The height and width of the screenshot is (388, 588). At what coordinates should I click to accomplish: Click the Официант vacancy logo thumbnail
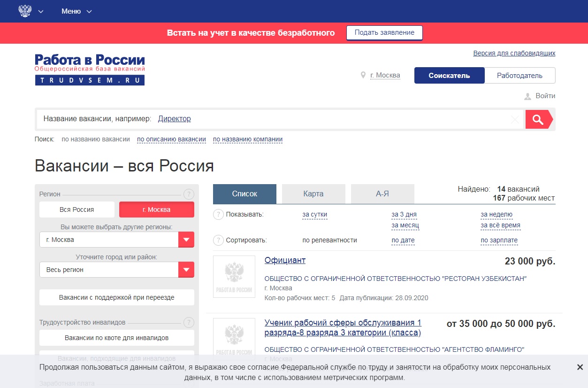click(x=234, y=277)
